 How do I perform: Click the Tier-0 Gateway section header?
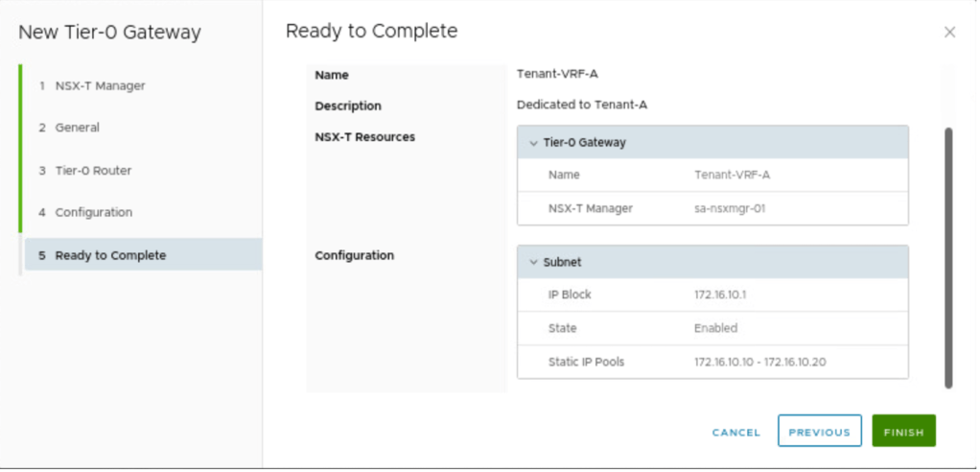coord(584,143)
